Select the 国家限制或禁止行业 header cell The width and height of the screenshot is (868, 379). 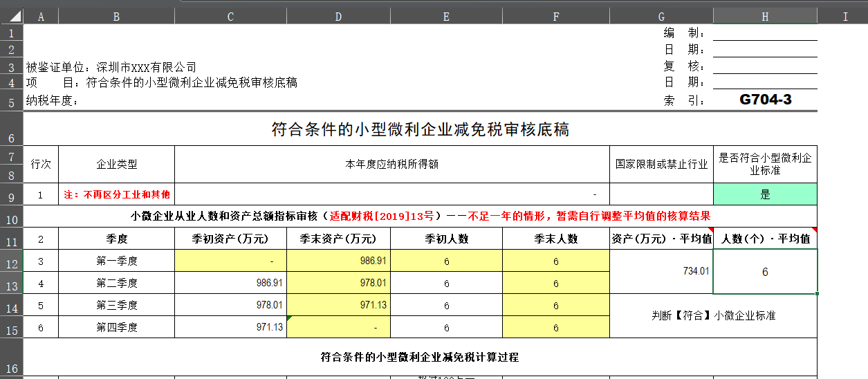661,165
